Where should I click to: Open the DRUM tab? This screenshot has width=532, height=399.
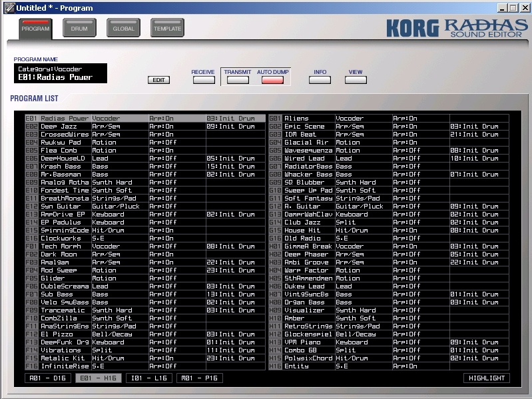pos(79,29)
